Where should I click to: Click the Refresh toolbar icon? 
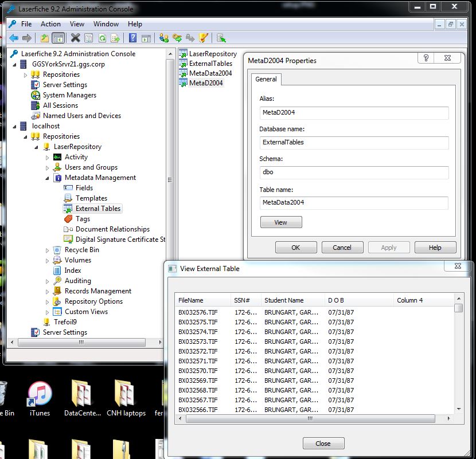102,38
